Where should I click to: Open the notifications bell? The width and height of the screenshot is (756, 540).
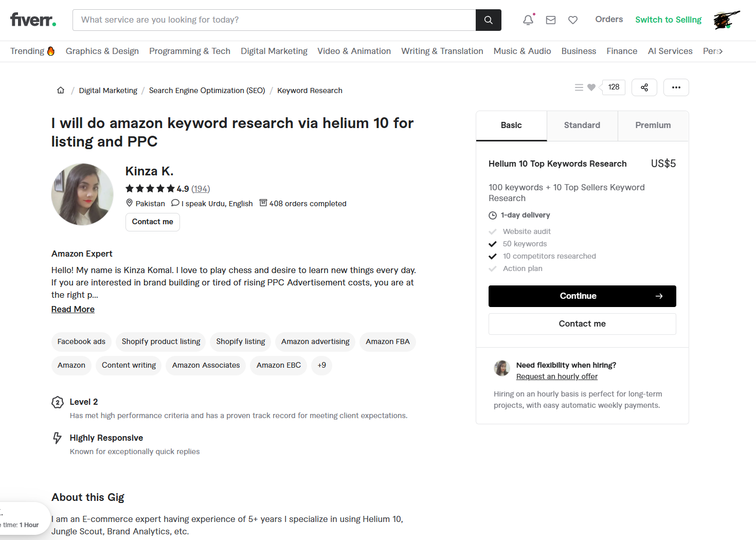[528, 20]
